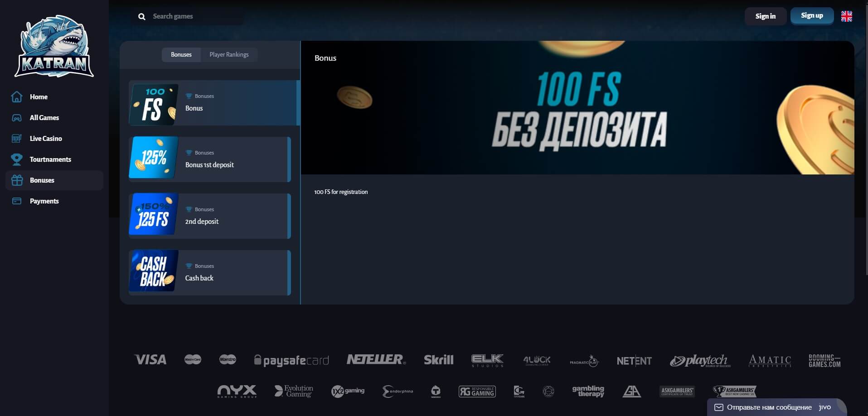Click the Evolution Gaming logo
The height and width of the screenshot is (416, 868).
tap(294, 391)
